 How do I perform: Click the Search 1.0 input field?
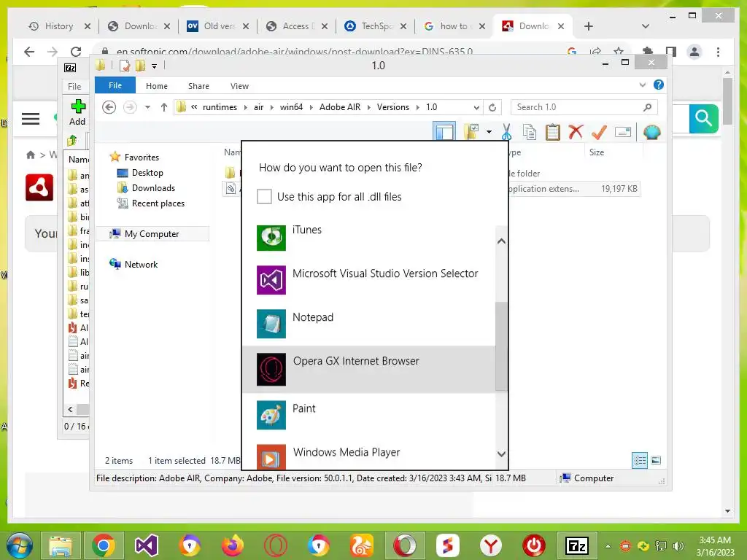(x=584, y=107)
